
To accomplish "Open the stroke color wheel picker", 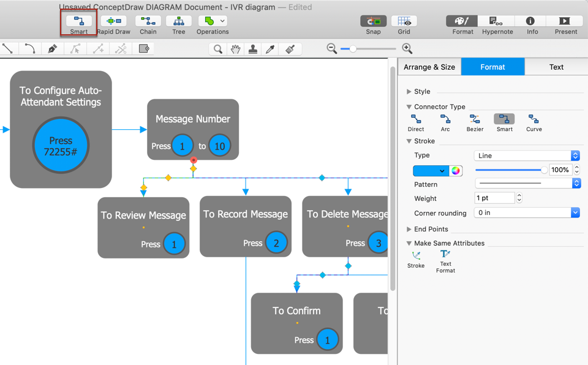I will (x=456, y=171).
